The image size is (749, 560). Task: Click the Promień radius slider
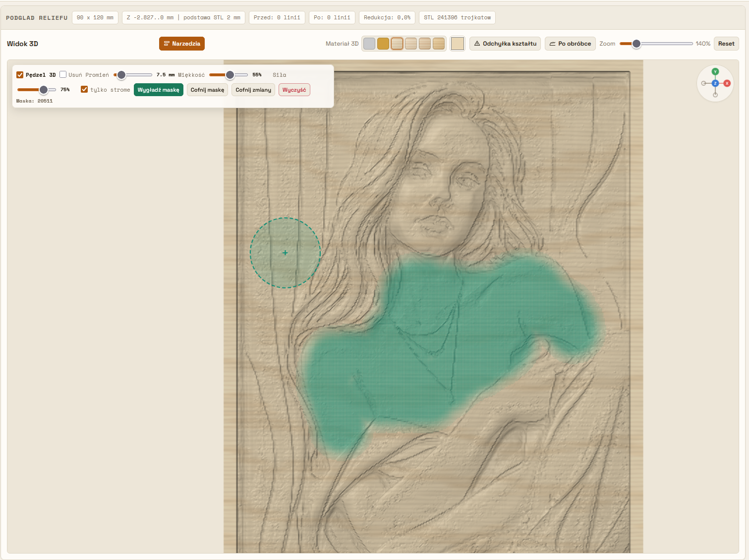click(133, 75)
